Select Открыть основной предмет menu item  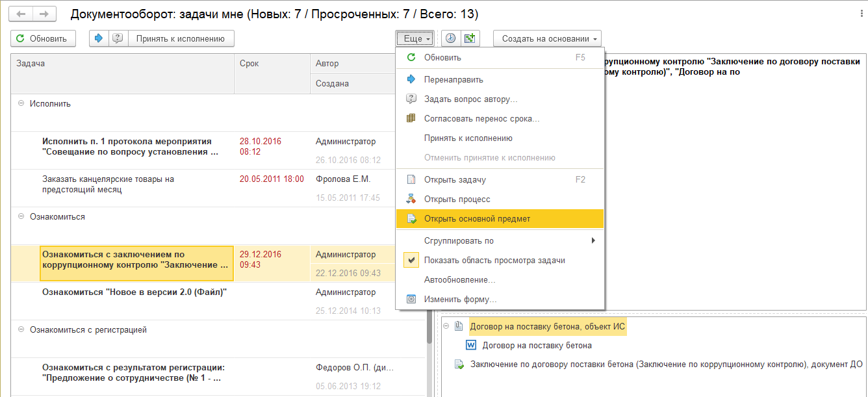pos(477,219)
